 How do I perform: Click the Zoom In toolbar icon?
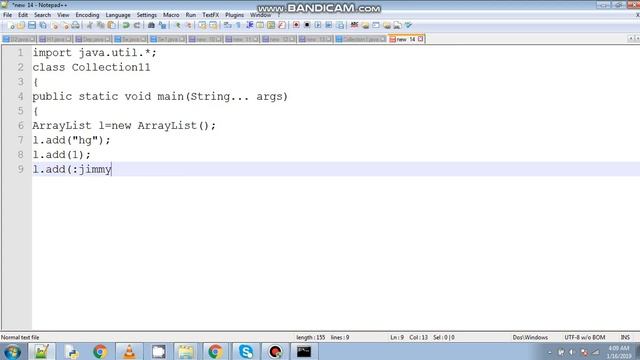178,25
